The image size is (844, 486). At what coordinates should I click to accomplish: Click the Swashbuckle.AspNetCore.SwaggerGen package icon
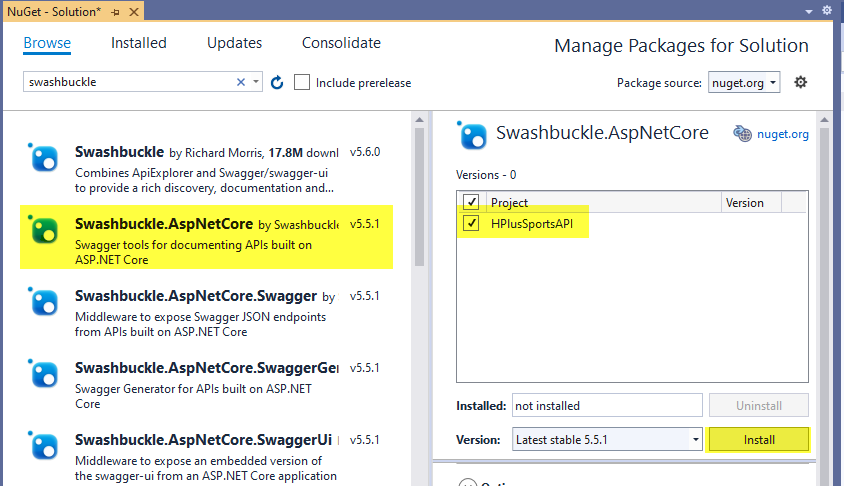coord(43,375)
